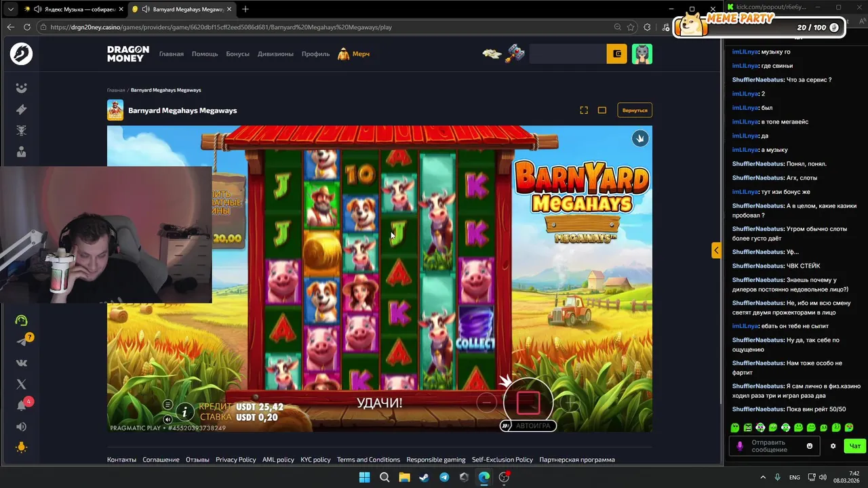868x488 pixels.
Task: Go back with browser back arrow
Action: tap(10, 27)
